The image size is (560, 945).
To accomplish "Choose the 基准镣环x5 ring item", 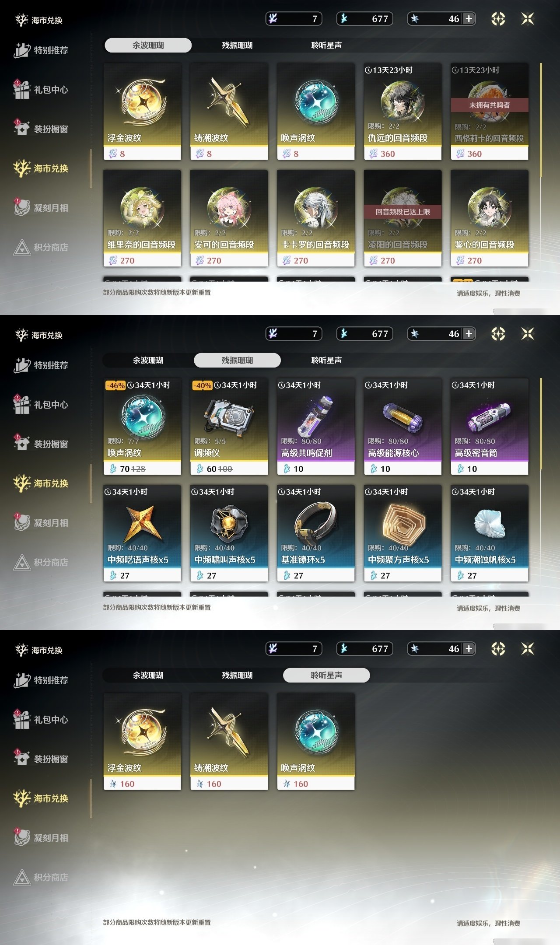I will [x=316, y=533].
